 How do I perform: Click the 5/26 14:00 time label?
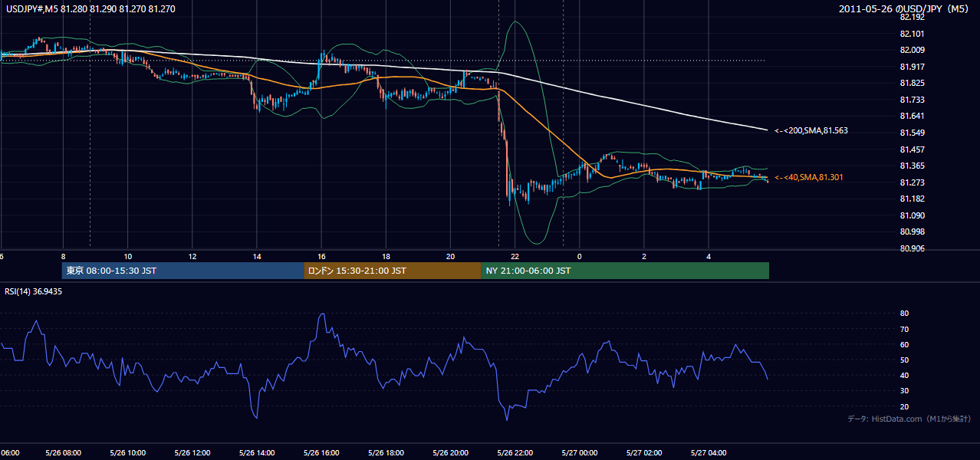pos(256,452)
